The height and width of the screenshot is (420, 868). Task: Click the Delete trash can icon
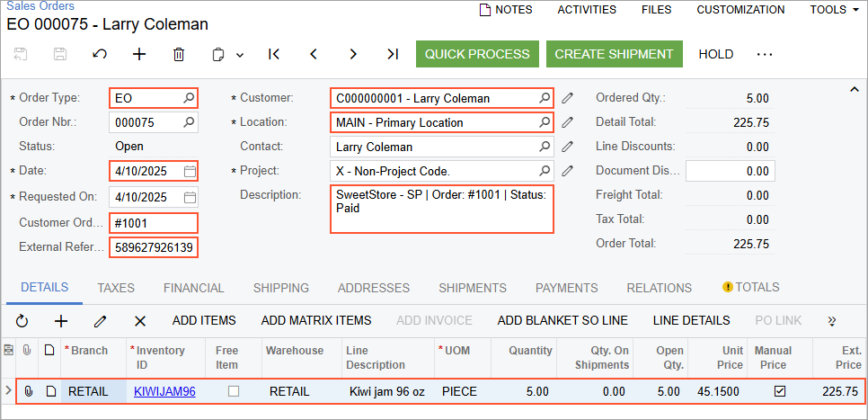[x=179, y=54]
